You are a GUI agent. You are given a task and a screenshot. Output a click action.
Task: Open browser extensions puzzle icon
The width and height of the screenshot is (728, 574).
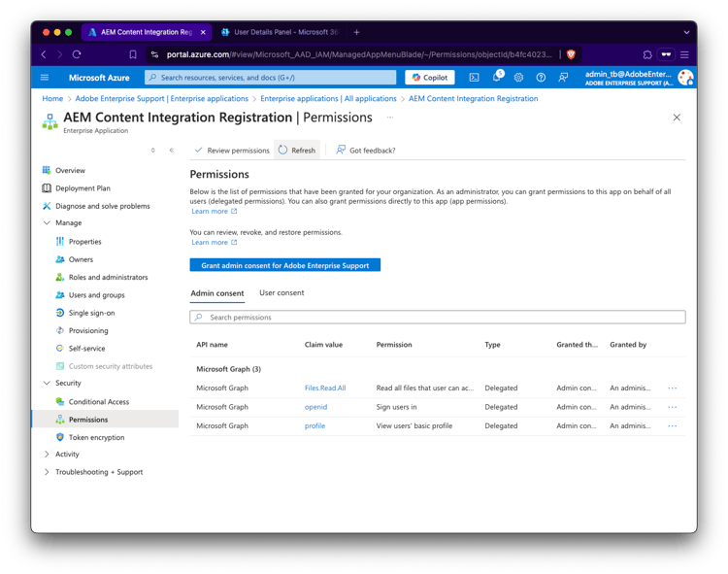[647, 54]
